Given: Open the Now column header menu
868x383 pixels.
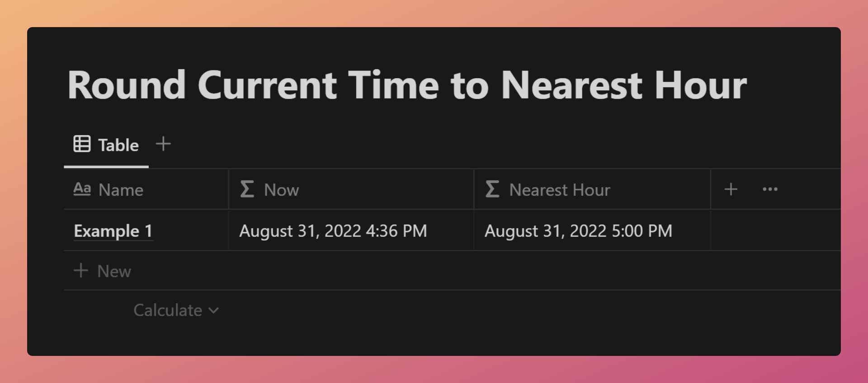Looking at the screenshot, I should tap(351, 189).
